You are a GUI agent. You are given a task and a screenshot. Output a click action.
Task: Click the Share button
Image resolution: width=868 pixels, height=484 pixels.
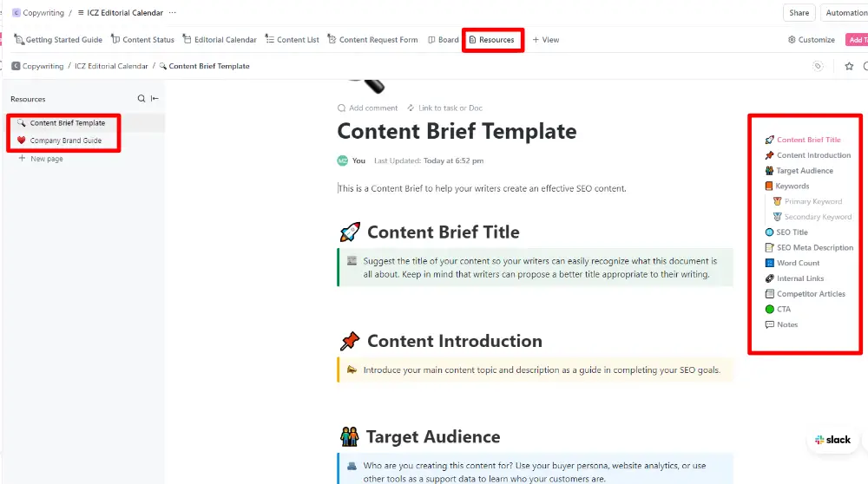point(799,13)
